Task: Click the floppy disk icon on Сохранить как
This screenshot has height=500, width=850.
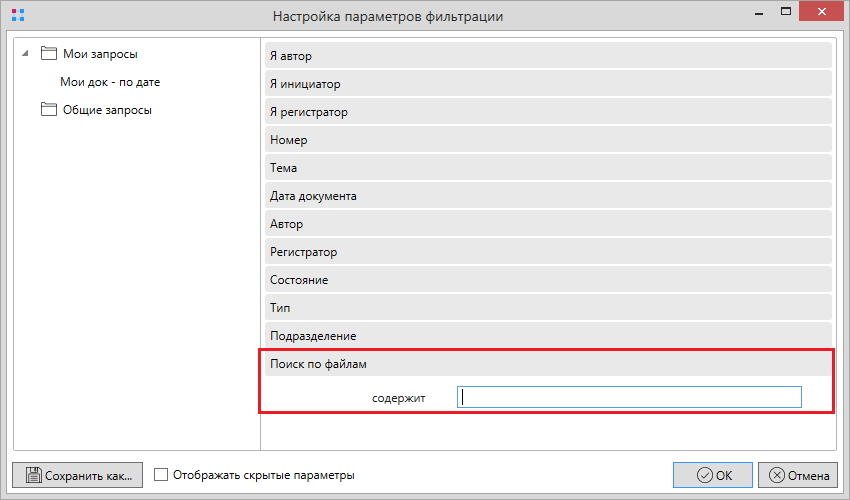Action: pos(31,476)
